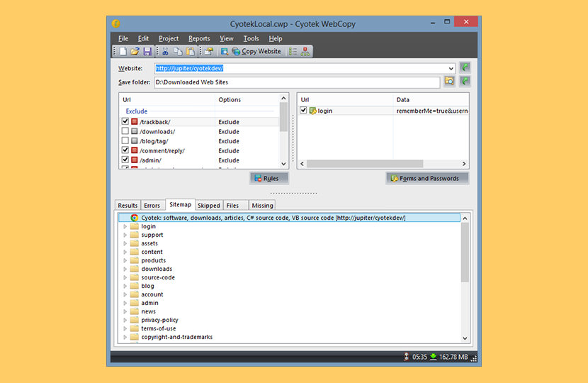Toggle the /comment/reply/ rule checkbox
The width and height of the screenshot is (588, 383).
[x=125, y=150]
